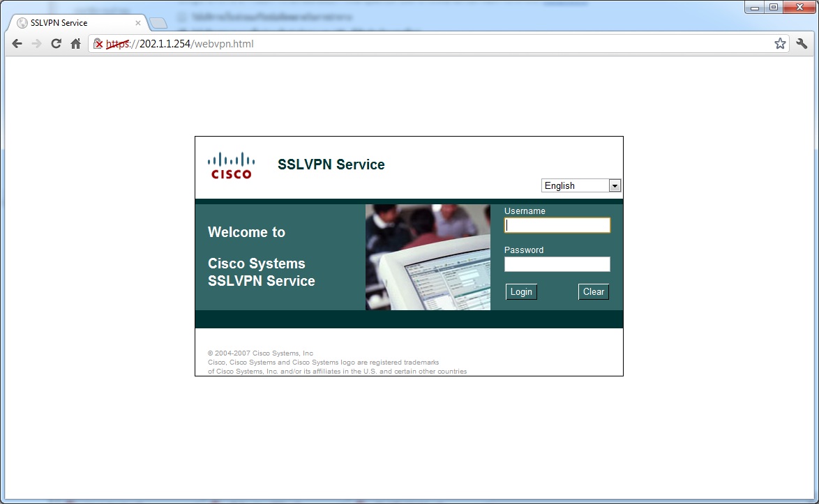Click the Cisco logo
Viewport: 819px width, 504px height.
(x=232, y=165)
